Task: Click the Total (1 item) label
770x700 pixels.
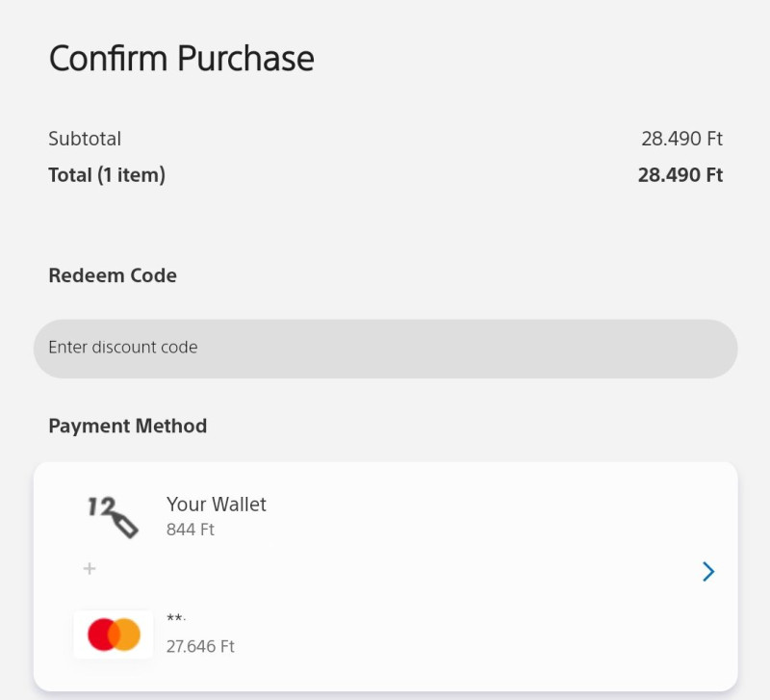Action: [107, 175]
